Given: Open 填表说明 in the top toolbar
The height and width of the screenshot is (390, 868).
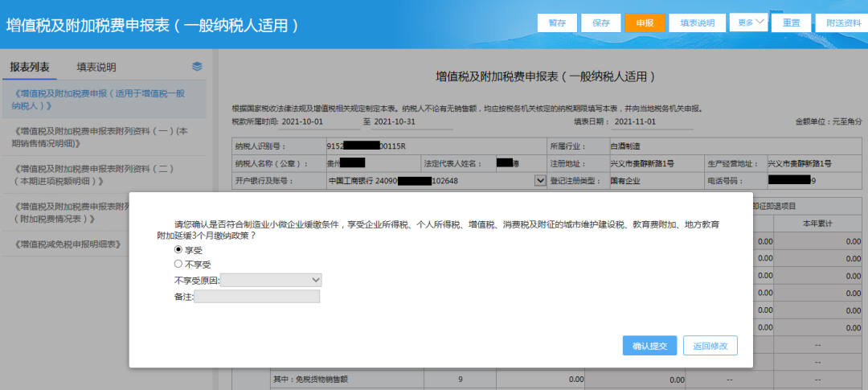Looking at the screenshot, I should click(697, 23).
